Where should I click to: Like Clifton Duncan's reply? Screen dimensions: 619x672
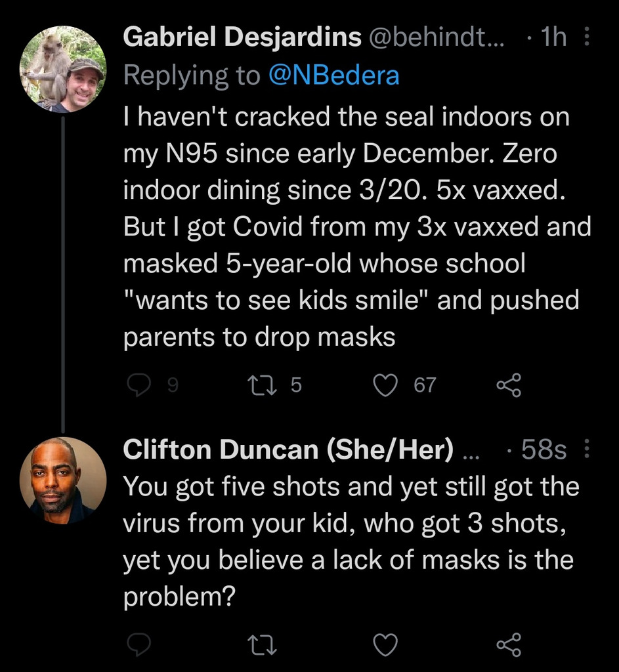pos(385,646)
